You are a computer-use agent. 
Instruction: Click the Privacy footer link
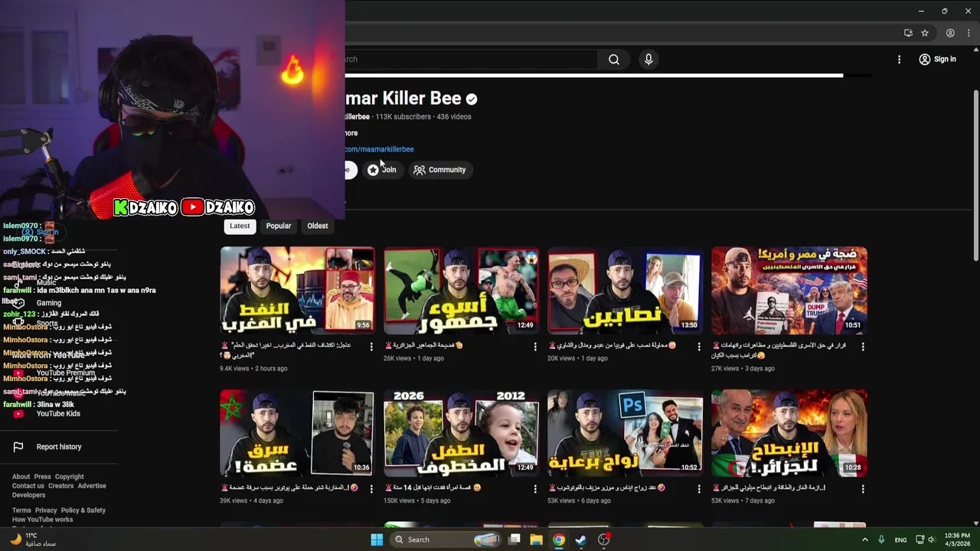tap(46, 510)
